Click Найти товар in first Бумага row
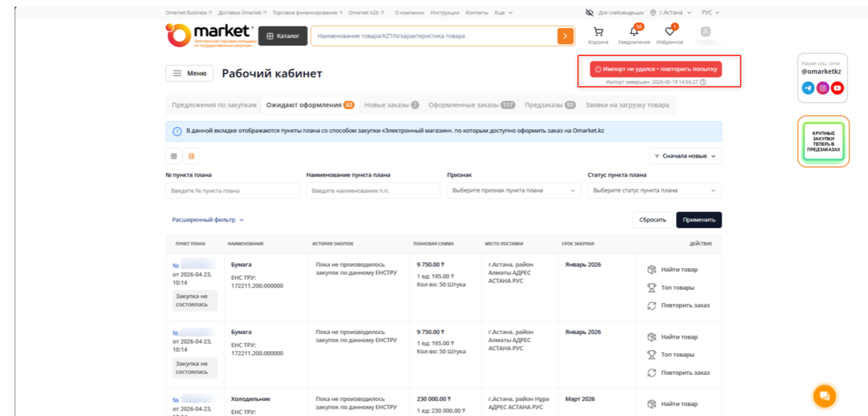868x416 pixels. click(673, 270)
